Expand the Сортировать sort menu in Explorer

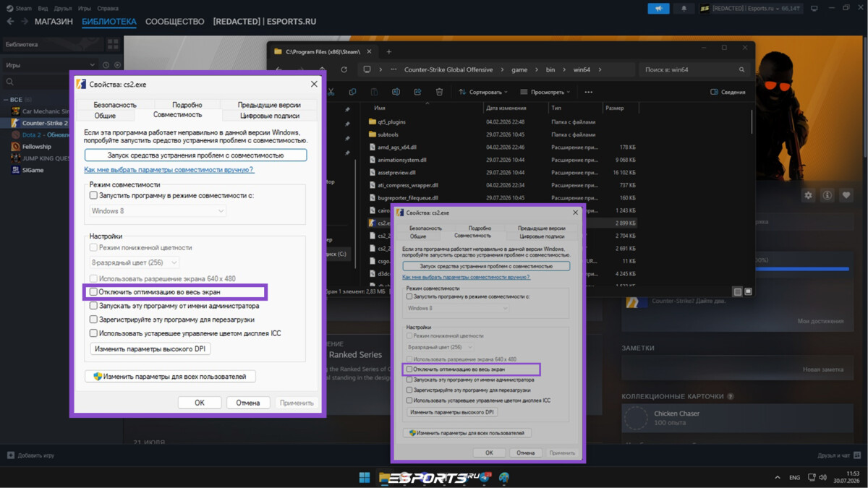tap(483, 92)
